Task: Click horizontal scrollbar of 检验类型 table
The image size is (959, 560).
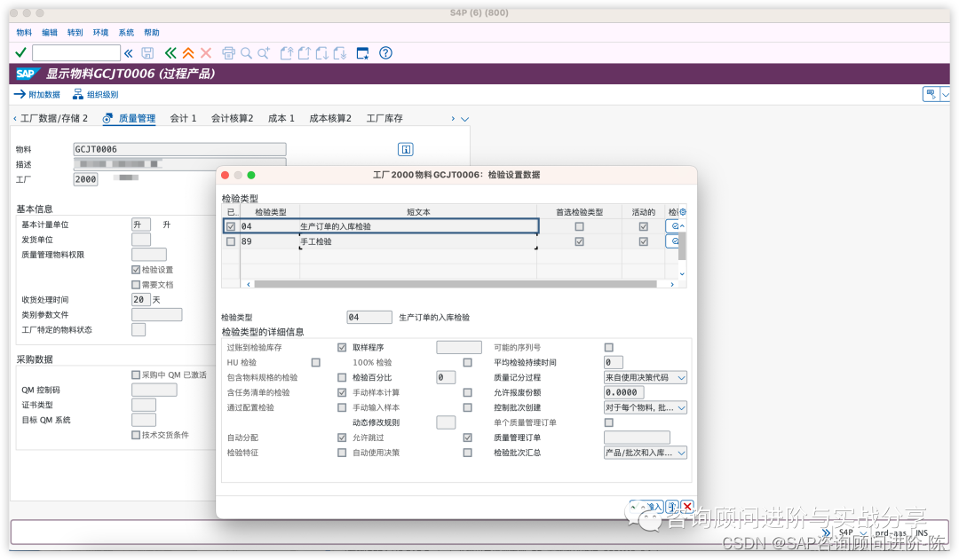Action: (x=455, y=284)
